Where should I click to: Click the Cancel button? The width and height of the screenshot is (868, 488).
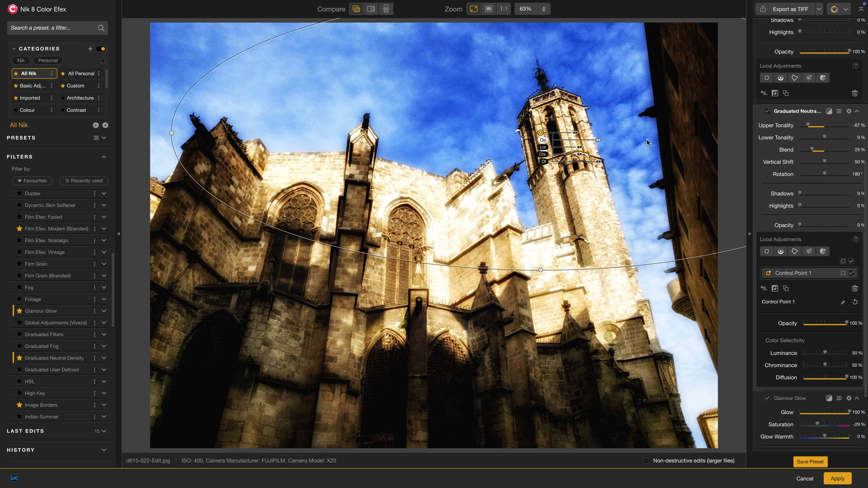point(805,479)
